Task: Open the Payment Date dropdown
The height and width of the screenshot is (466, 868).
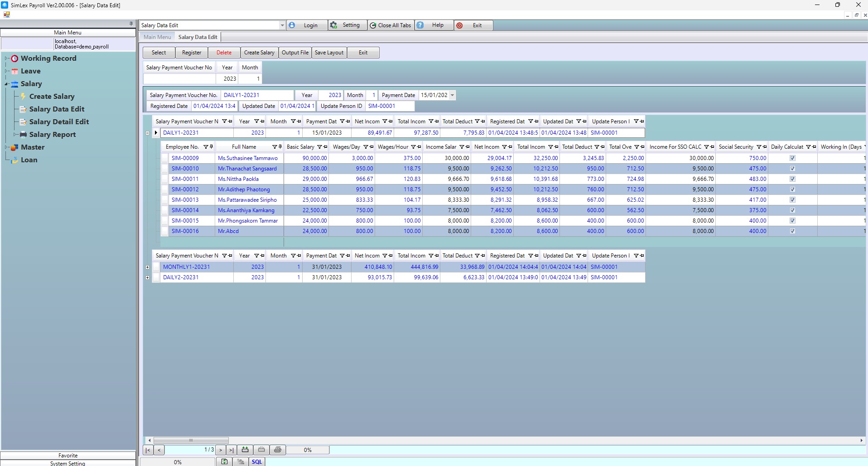Action: [x=452, y=95]
